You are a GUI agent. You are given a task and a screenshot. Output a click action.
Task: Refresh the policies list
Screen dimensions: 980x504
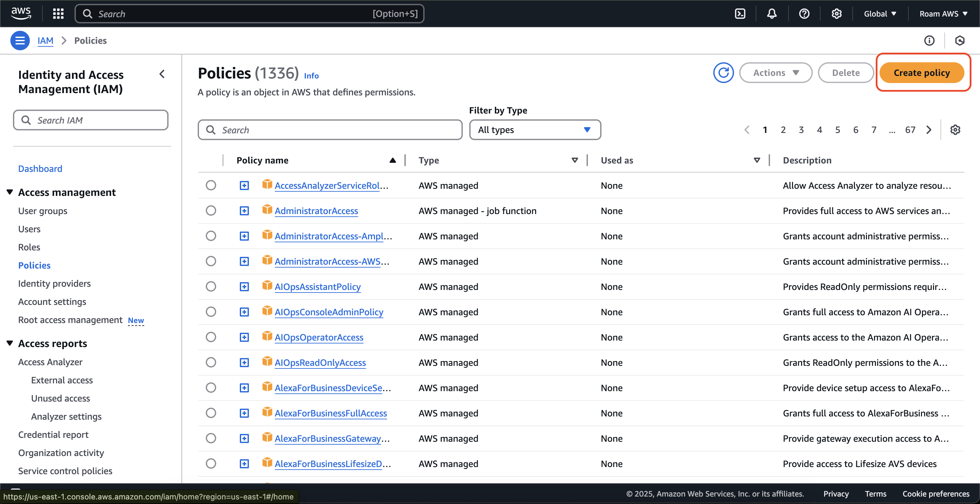(x=723, y=72)
